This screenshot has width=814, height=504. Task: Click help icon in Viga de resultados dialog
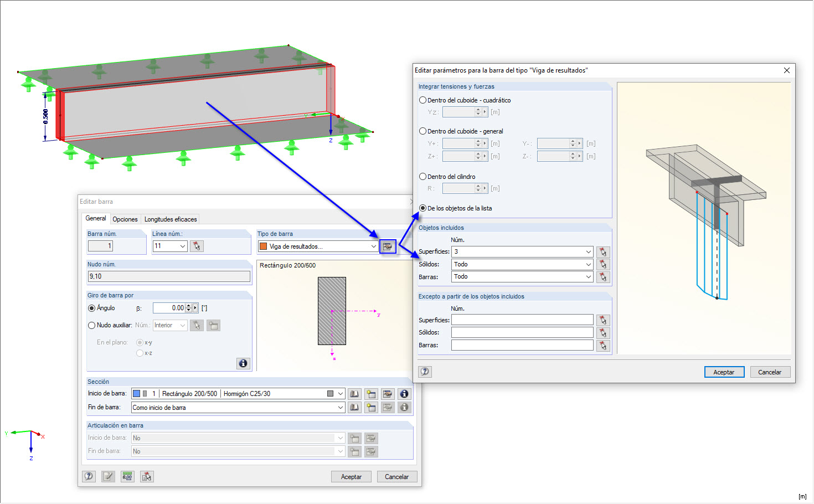point(425,372)
